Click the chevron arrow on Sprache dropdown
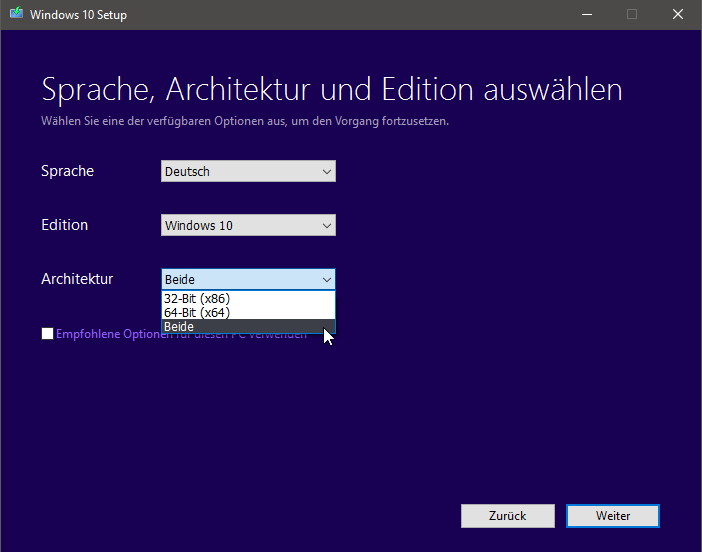The width and height of the screenshot is (702, 552). [326, 172]
